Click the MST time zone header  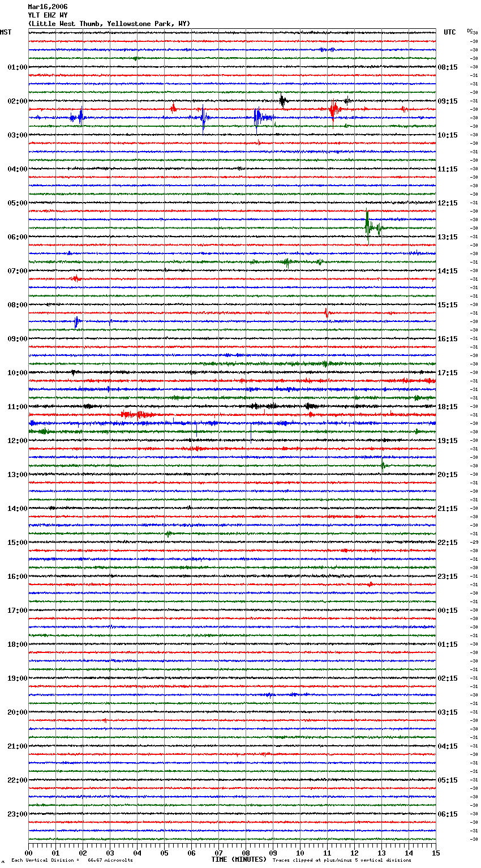[x=6, y=32]
